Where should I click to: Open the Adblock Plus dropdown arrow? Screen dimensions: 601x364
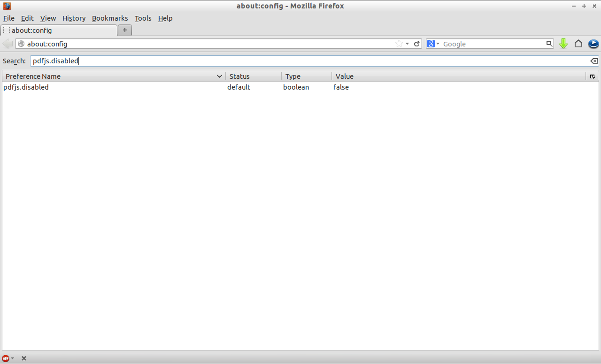click(13, 358)
